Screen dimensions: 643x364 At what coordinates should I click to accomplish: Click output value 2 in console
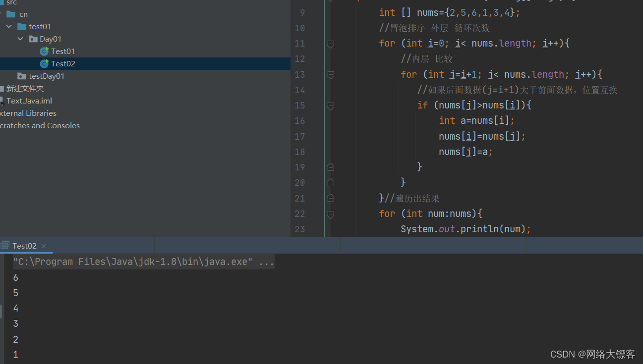pos(16,339)
